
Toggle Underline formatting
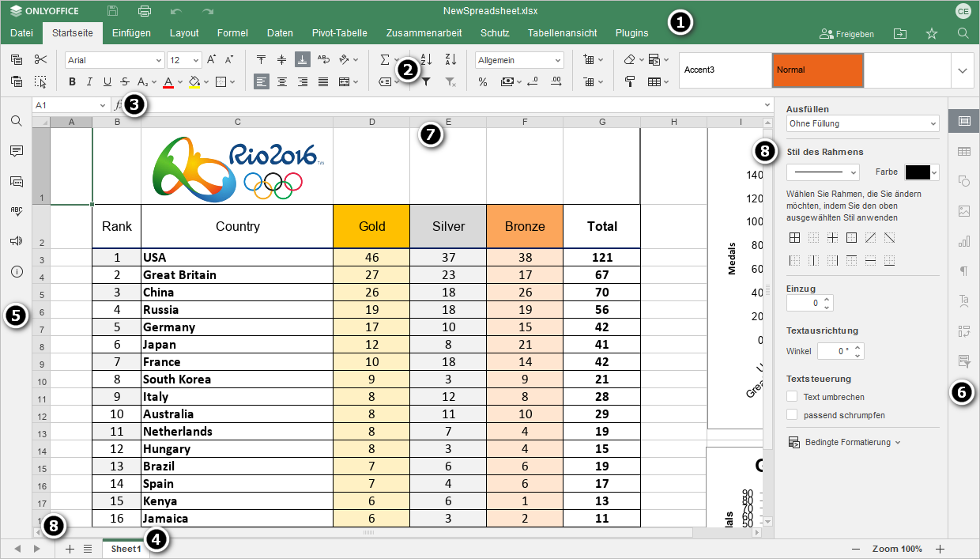click(x=107, y=81)
